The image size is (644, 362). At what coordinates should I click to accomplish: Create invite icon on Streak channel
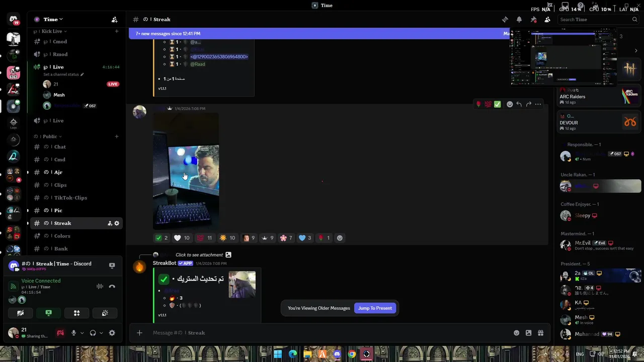click(110, 223)
